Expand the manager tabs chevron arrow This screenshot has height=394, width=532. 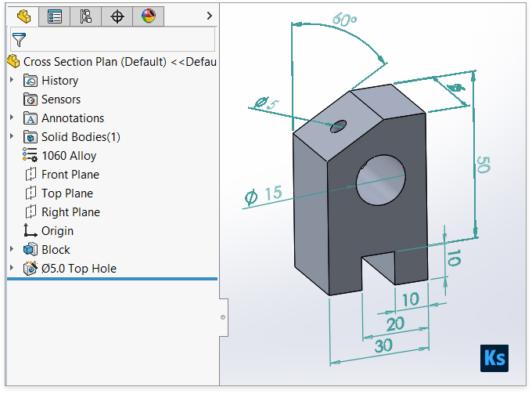[209, 16]
